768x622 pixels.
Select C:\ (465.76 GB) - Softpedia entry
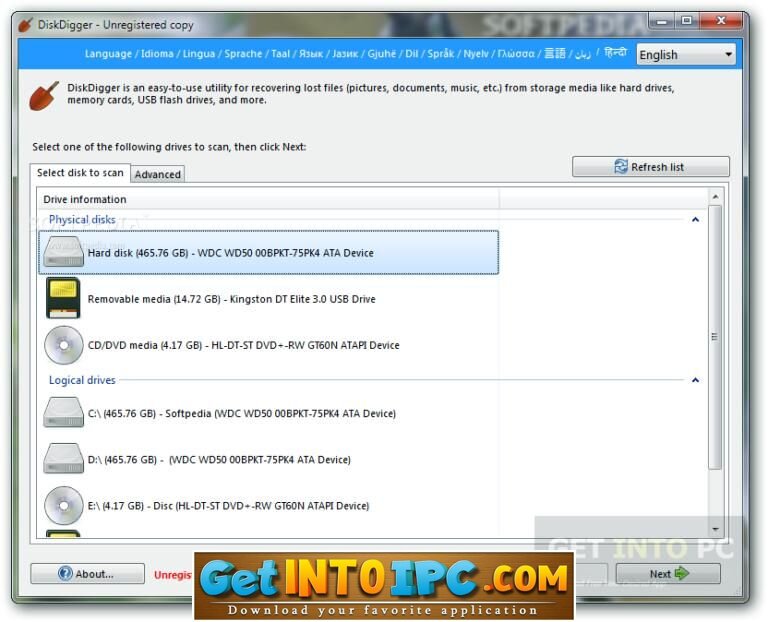268,413
